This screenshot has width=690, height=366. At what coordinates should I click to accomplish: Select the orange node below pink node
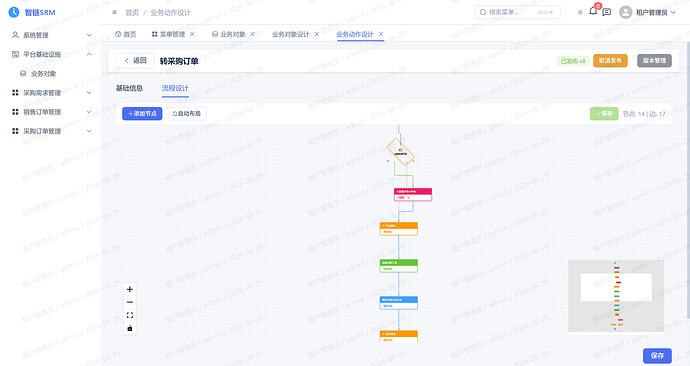[x=399, y=229]
